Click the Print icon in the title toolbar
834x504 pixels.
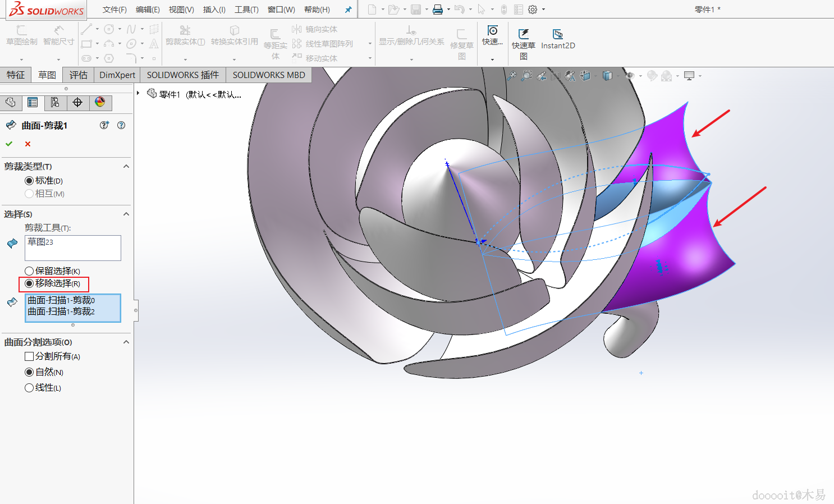coord(438,10)
